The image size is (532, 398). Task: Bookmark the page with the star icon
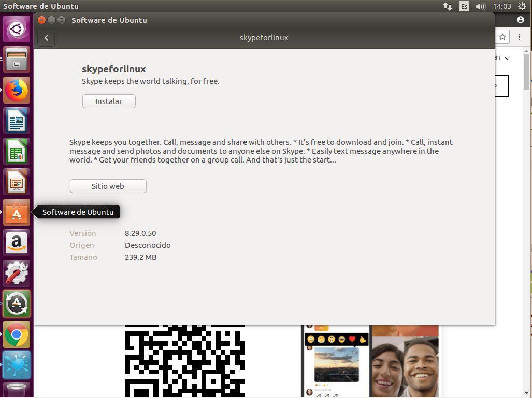(502, 37)
